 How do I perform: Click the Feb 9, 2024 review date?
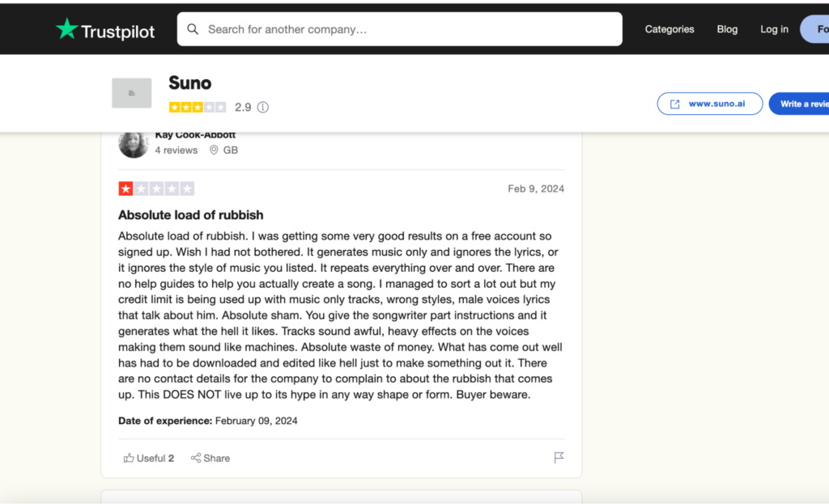point(536,188)
